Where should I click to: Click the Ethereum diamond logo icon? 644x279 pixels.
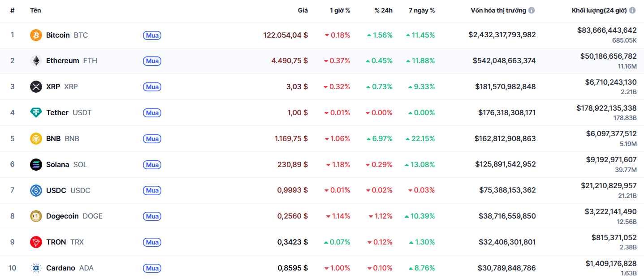click(x=36, y=61)
